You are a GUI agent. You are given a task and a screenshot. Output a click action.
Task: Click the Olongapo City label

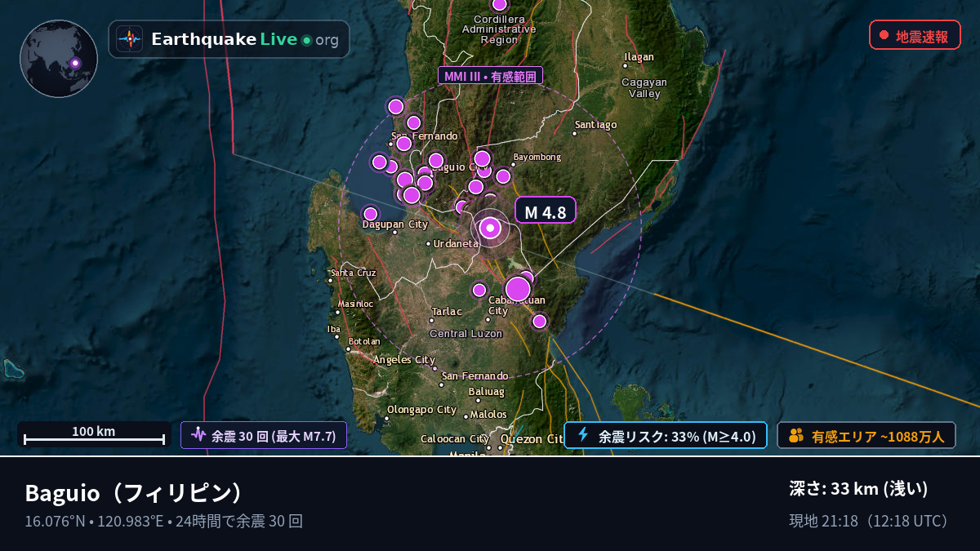pos(421,410)
